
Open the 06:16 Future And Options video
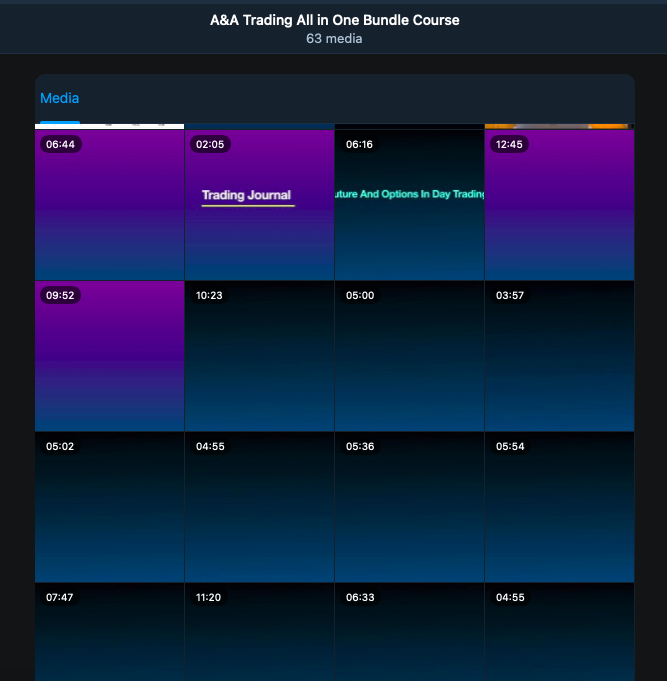pos(409,205)
